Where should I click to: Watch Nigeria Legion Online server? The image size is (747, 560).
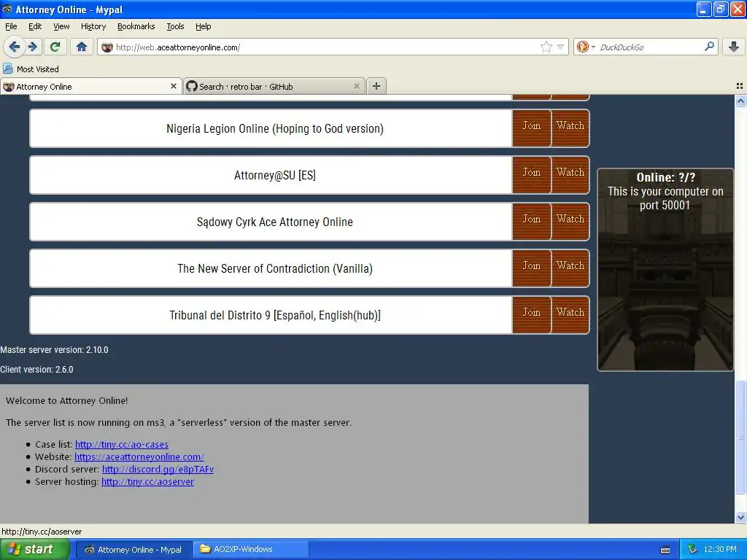(x=570, y=128)
